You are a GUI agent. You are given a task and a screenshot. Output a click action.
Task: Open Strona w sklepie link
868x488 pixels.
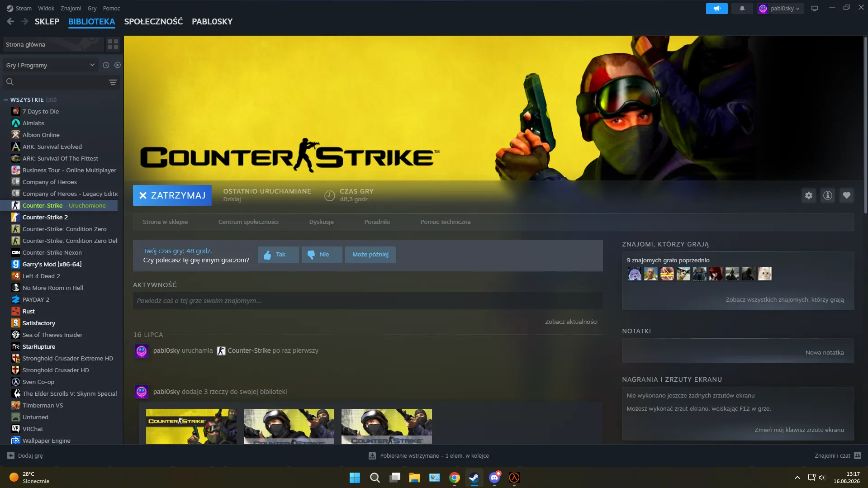(165, 222)
